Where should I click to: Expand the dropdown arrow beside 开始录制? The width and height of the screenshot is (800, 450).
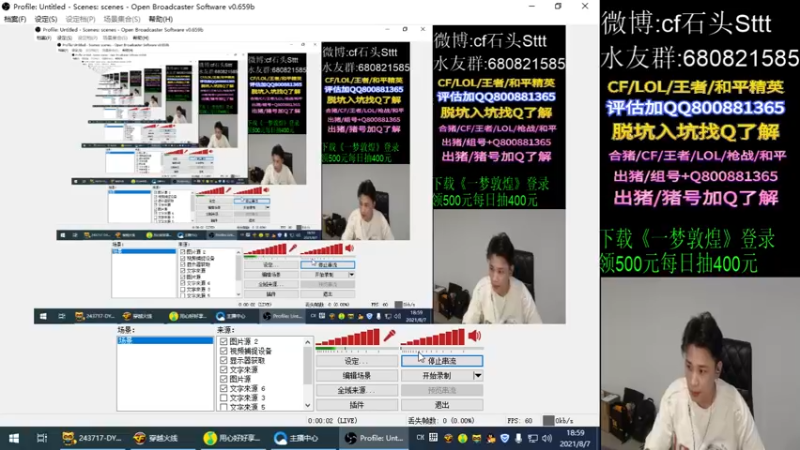pyautogui.click(x=478, y=376)
